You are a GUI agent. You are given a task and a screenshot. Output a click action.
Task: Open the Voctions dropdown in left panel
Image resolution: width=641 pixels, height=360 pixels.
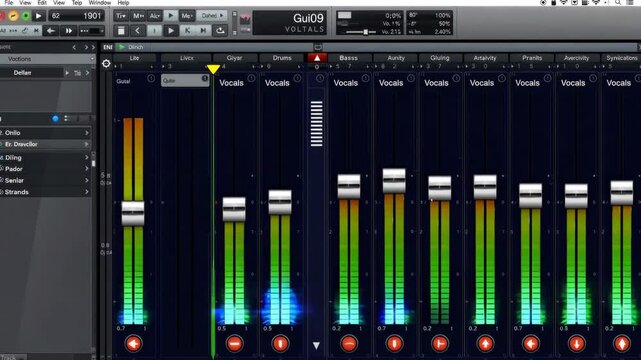pos(47,59)
